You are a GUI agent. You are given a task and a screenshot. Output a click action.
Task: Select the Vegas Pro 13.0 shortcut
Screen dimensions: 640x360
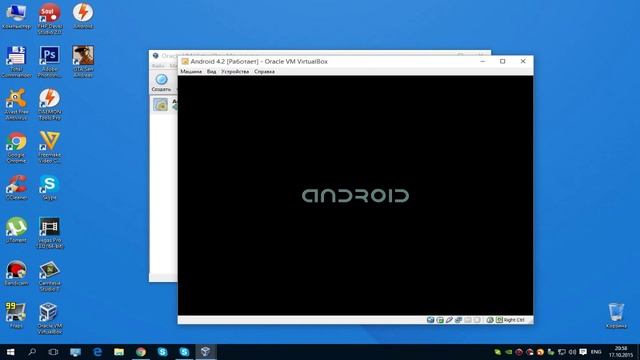pos(50,233)
